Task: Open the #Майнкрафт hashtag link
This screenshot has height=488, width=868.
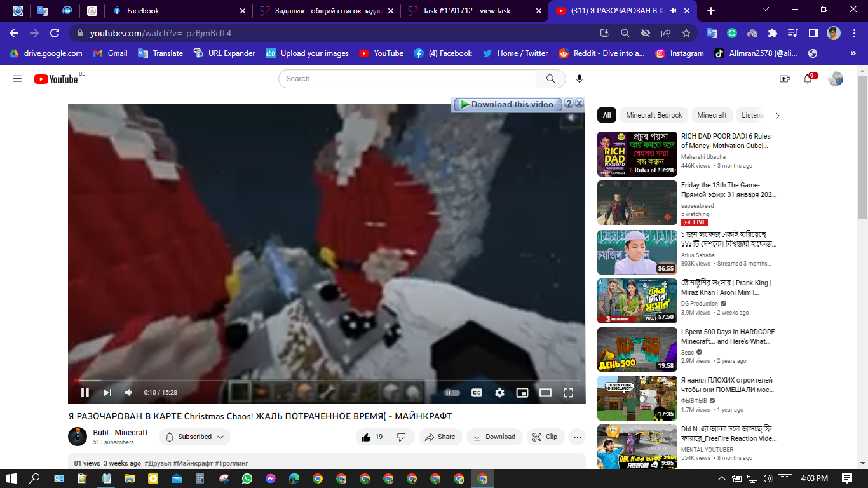Action: [193, 463]
